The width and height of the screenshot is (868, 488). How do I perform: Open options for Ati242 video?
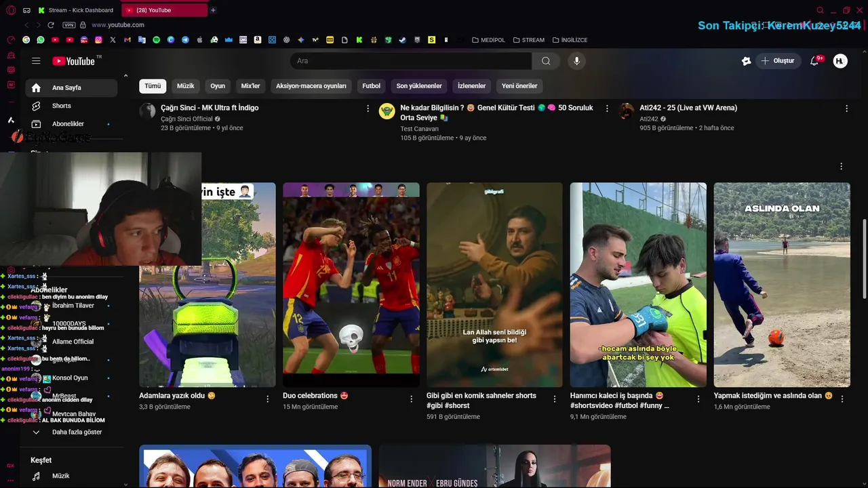click(846, 108)
